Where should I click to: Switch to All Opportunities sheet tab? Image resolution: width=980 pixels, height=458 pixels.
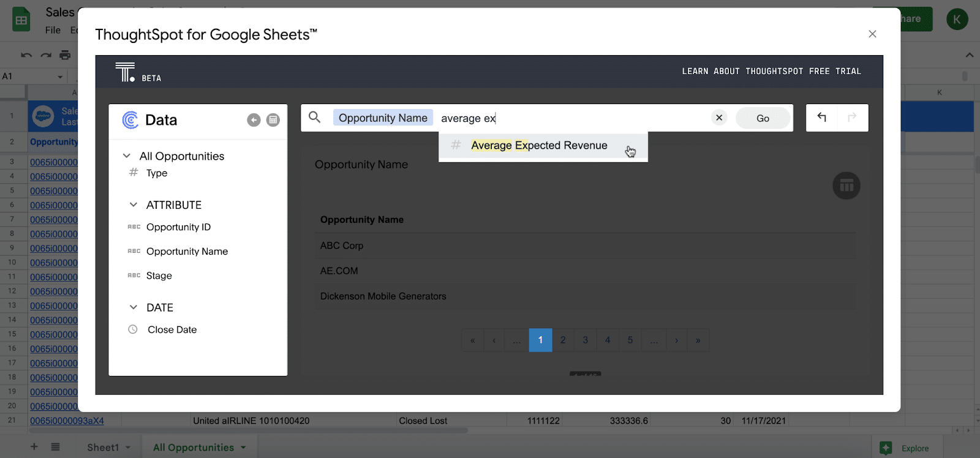pyautogui.click(x=194, y=448)
